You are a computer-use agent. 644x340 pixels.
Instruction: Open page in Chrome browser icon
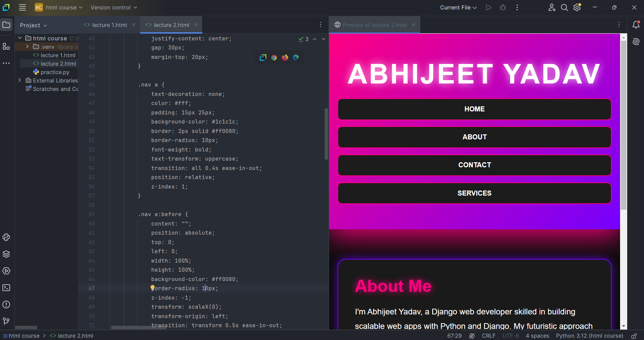point(274,58)
